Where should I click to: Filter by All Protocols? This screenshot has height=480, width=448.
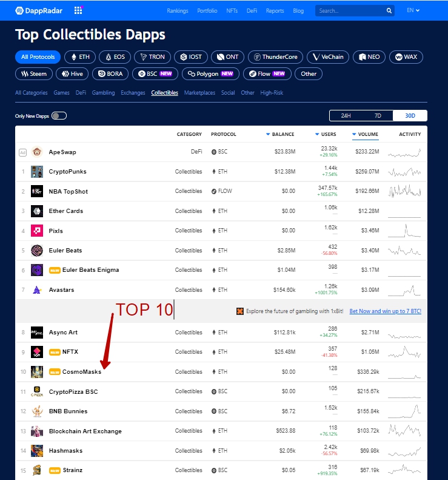click(x=38, y=57)
